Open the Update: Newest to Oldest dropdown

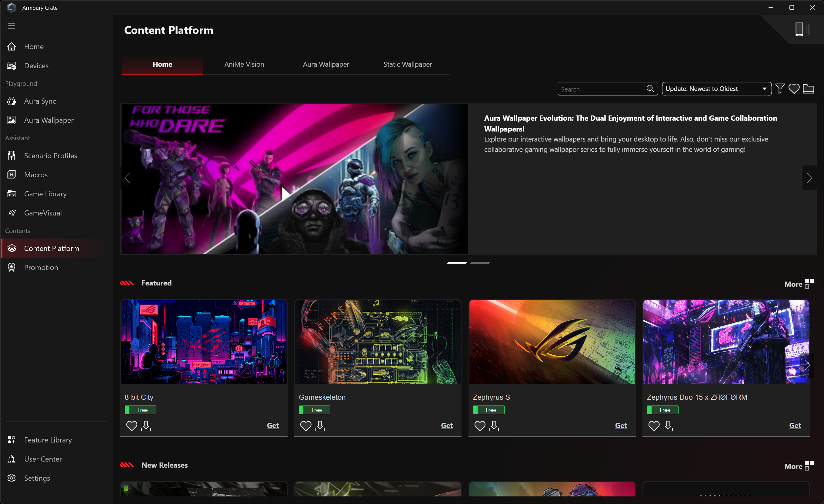pyautogui.click(x=716, y=88)
